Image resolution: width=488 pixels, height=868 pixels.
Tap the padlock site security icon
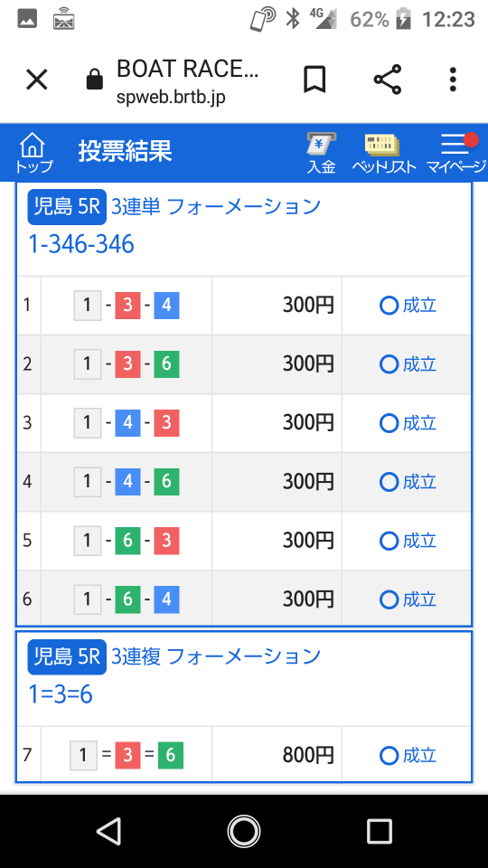point(95,80)
